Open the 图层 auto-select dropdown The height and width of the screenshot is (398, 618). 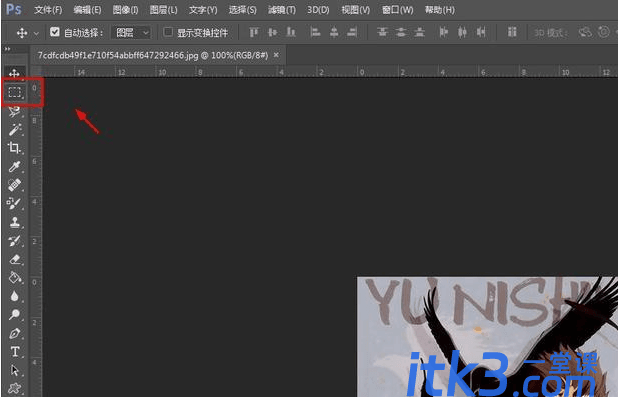[x=132, y=32]
